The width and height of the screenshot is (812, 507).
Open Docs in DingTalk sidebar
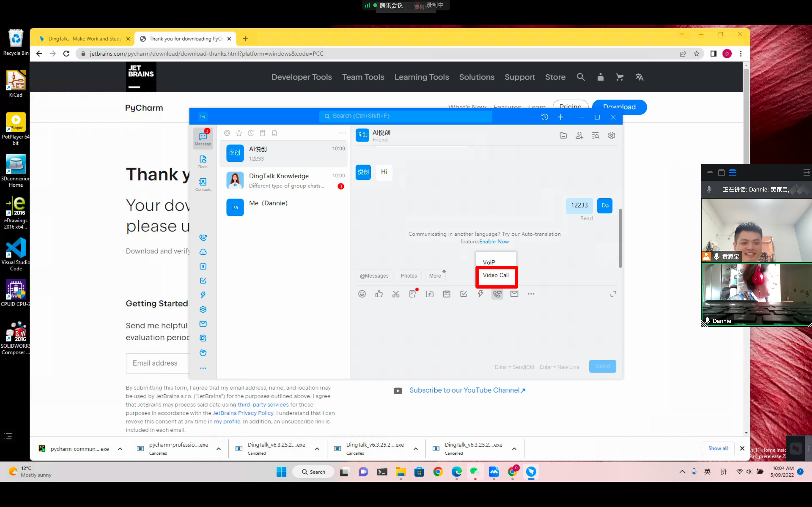click(x=203, y=162)
